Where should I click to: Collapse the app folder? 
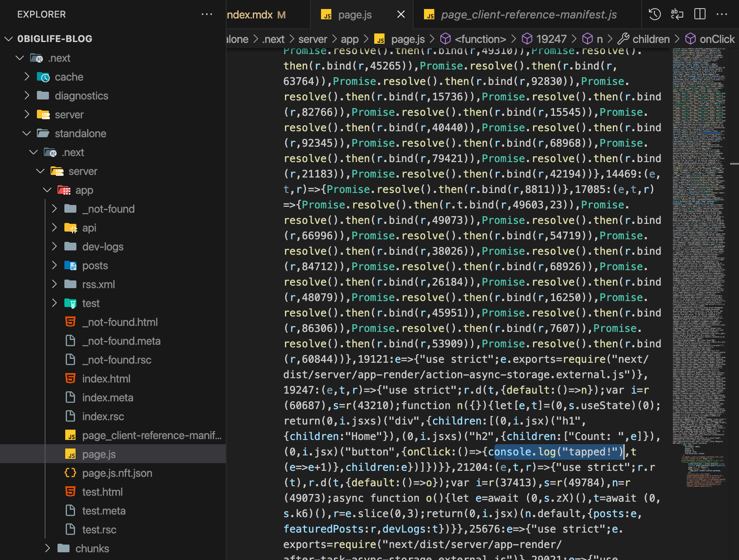tap(47, 190)
